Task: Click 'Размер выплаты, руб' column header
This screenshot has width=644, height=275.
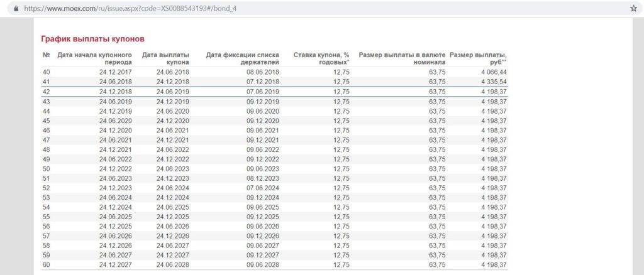Action: tap(479, 58)
